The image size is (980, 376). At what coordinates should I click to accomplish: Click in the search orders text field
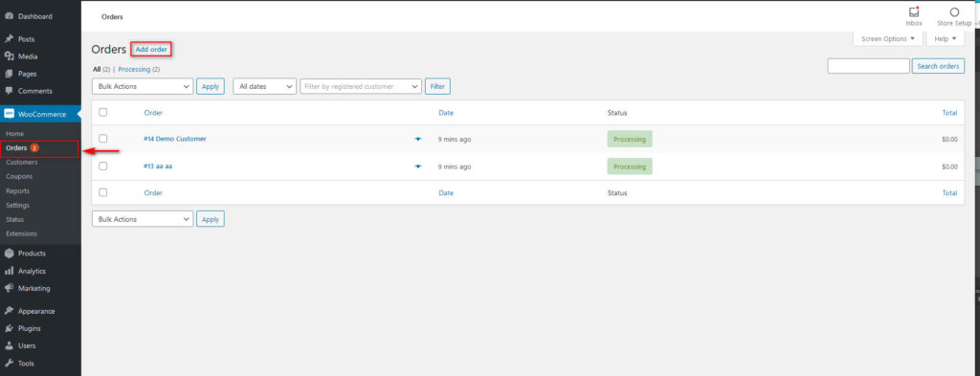click(x=868, y=66)
